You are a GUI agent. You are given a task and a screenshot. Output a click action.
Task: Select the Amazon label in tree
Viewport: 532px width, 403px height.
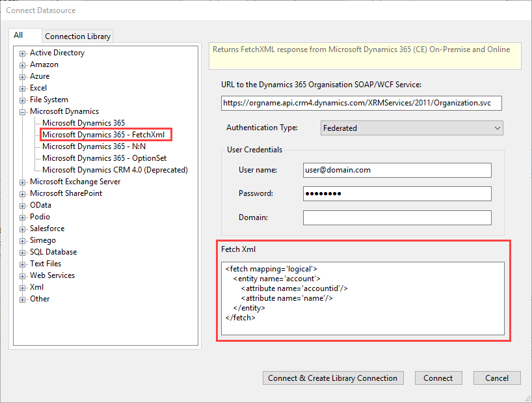pyautogui.click(x=44, y=64)
